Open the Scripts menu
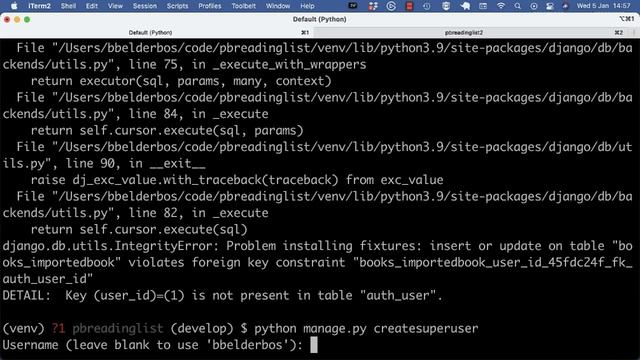This screenshot has height=360, width=640. (x=178, y=6)
